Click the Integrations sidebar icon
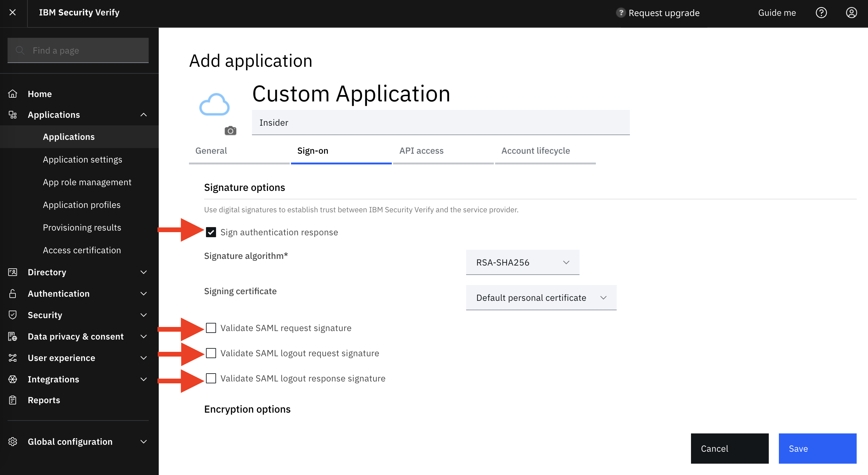868x475 pixels. [x=13, y=379]
